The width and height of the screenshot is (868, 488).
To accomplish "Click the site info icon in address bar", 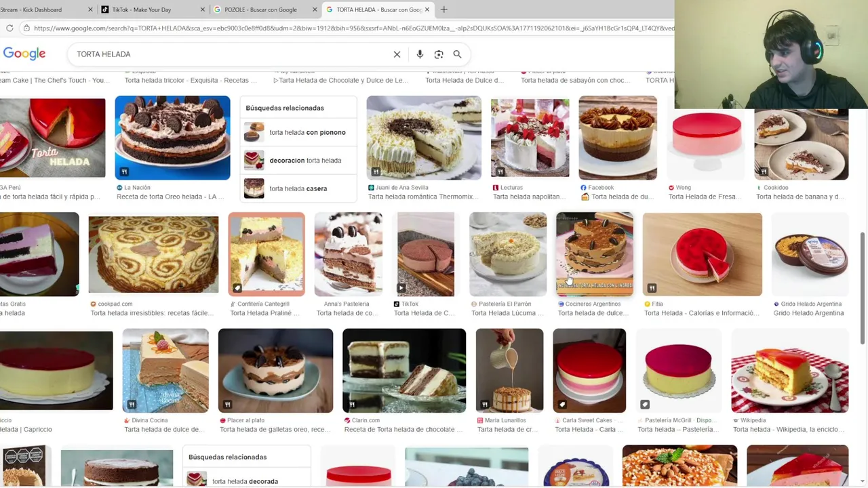I will click(x=26, y=28).
